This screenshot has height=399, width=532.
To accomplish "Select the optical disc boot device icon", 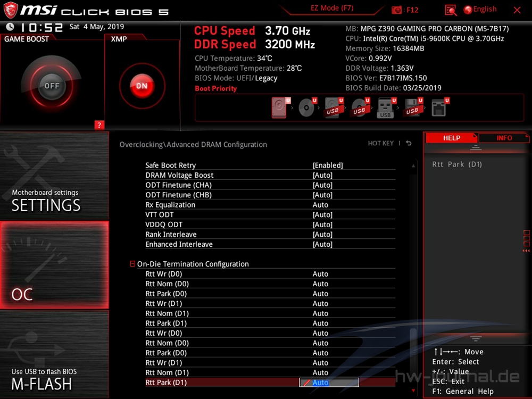I will 307,107.
